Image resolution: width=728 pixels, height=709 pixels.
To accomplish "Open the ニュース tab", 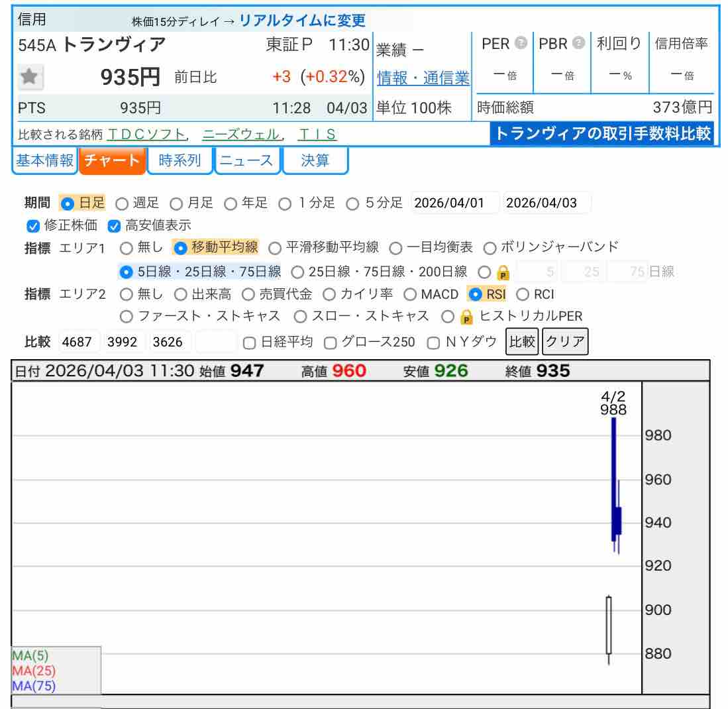I will [246, 160].
